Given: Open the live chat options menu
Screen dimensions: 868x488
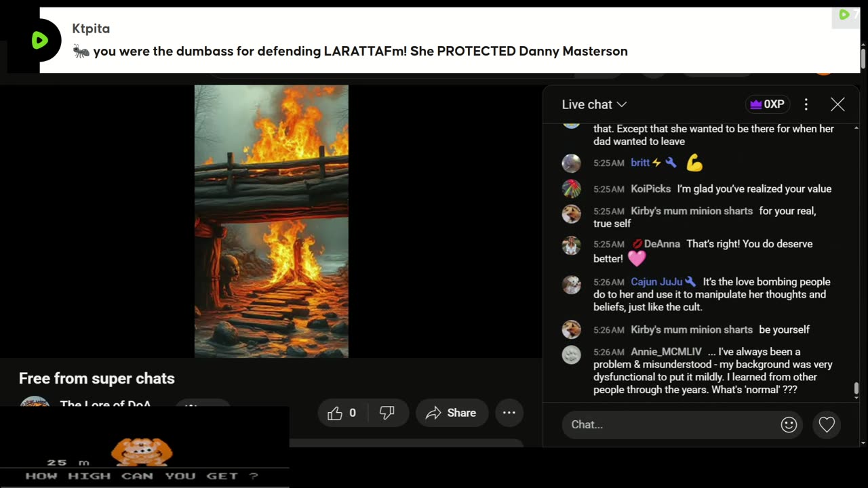Looking at the screenshot, I should pos(806,104).
